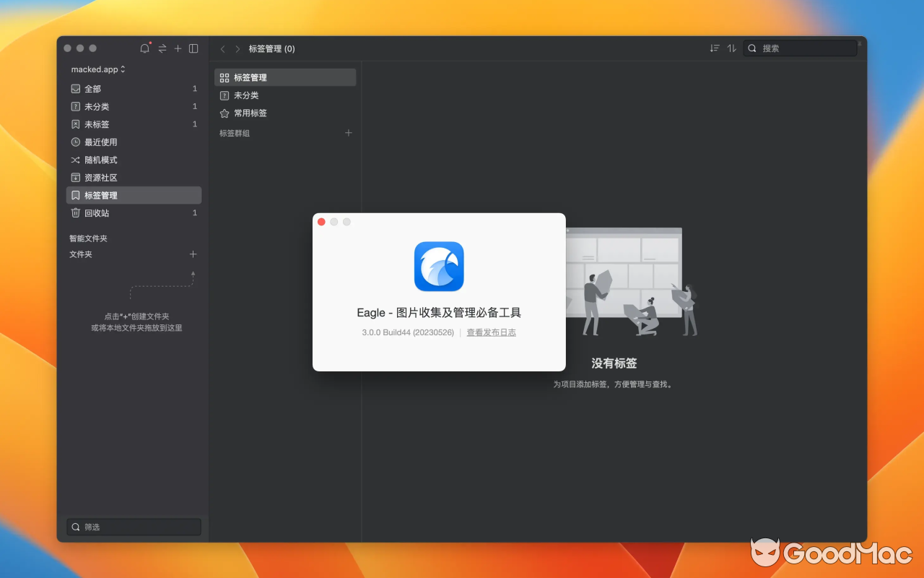Toggle the sidebar layout icon
Viewport: 924px width, 578px height.
pos(193,48)
